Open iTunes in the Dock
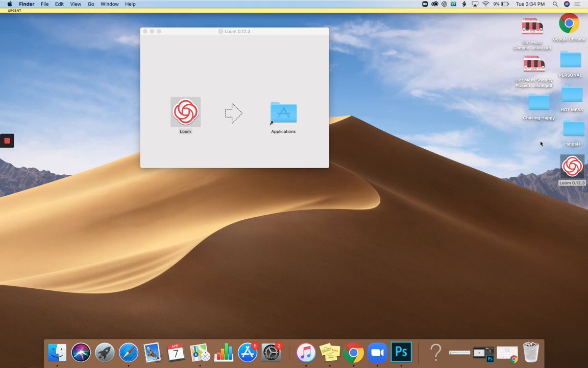 point(306,353)
